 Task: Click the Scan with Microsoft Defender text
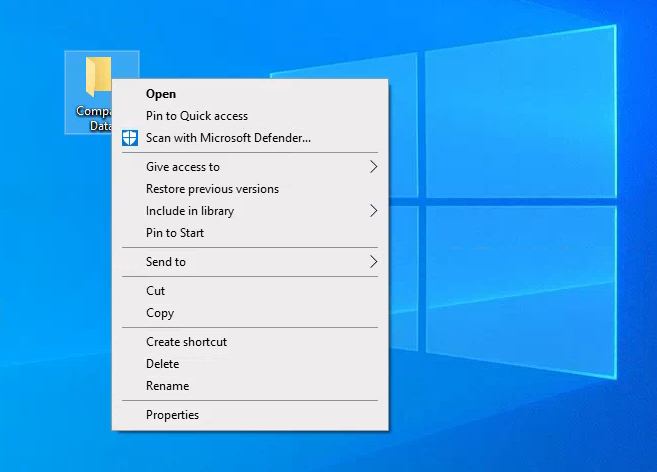click(228, 138)
